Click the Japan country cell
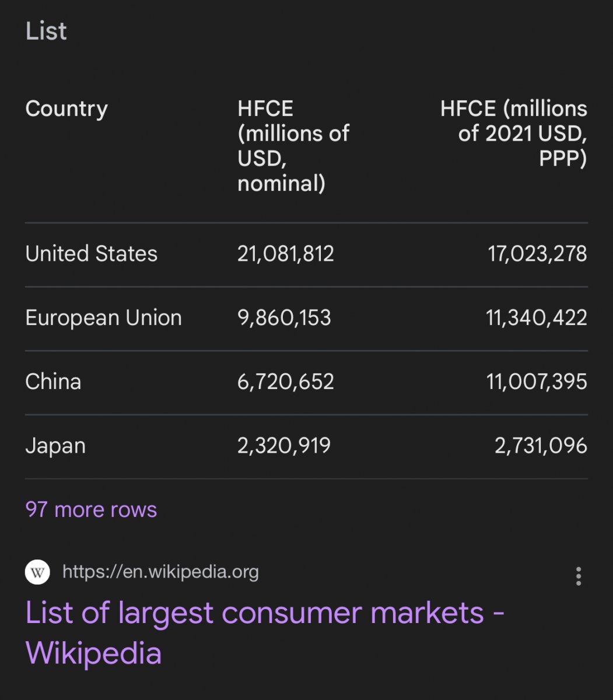This screenshot has height=700, width=613. pyautogui.click(x=55, y=446)
